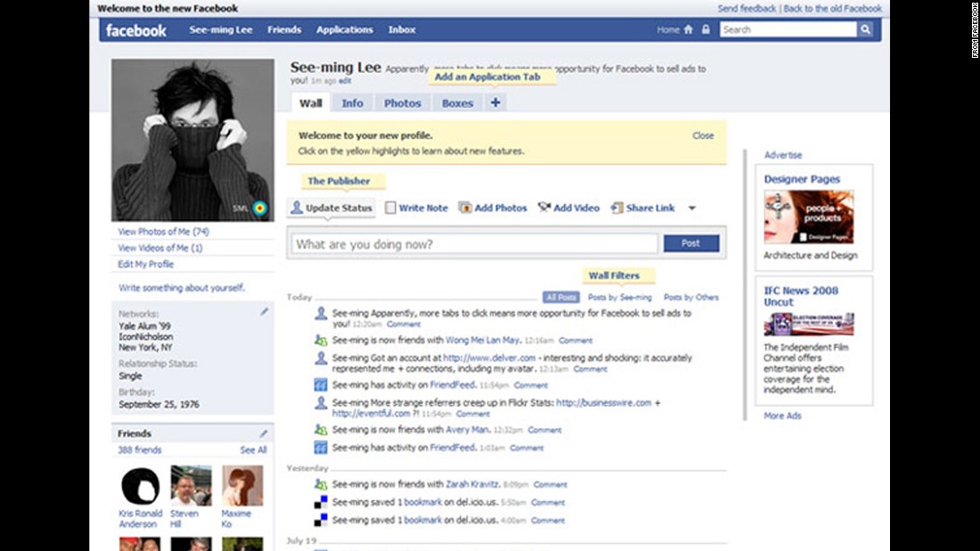
Task: Switch to the Photos tab
Action: point(402,102)
